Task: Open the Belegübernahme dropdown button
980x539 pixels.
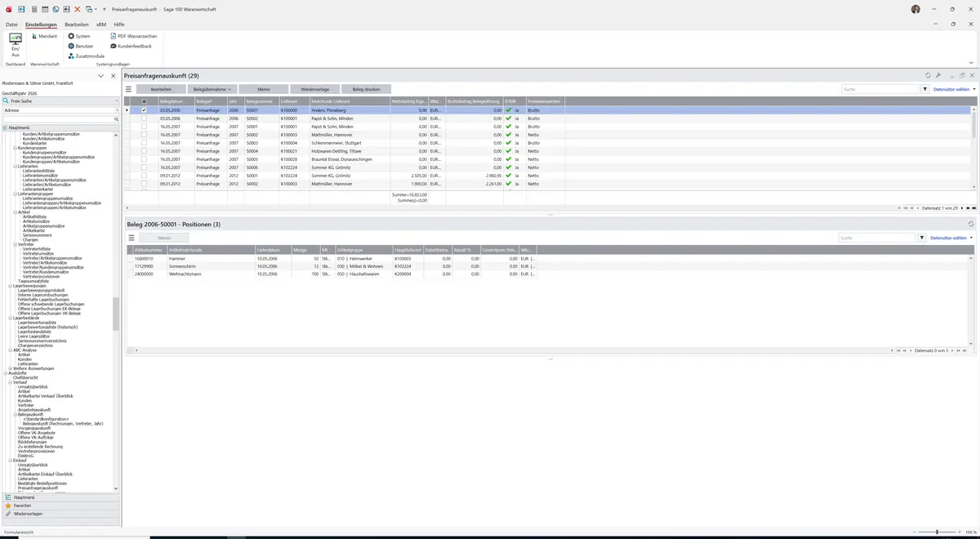Action: point(212,89)
